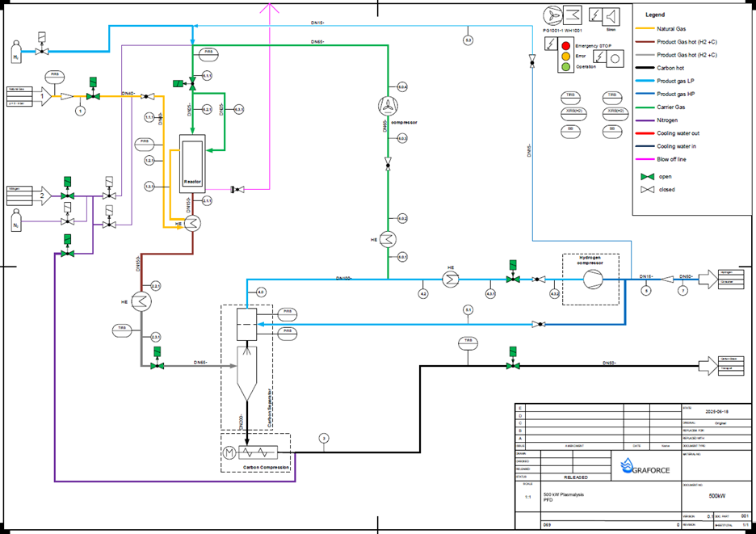This screenshot has width=756, height=534.
Task: Toggle the green valve on black carbon line
Action: 511,365
